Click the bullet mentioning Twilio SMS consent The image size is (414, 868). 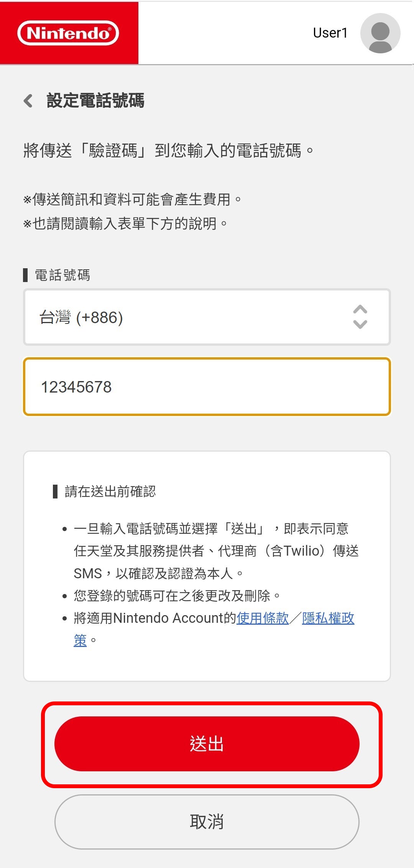216,551
